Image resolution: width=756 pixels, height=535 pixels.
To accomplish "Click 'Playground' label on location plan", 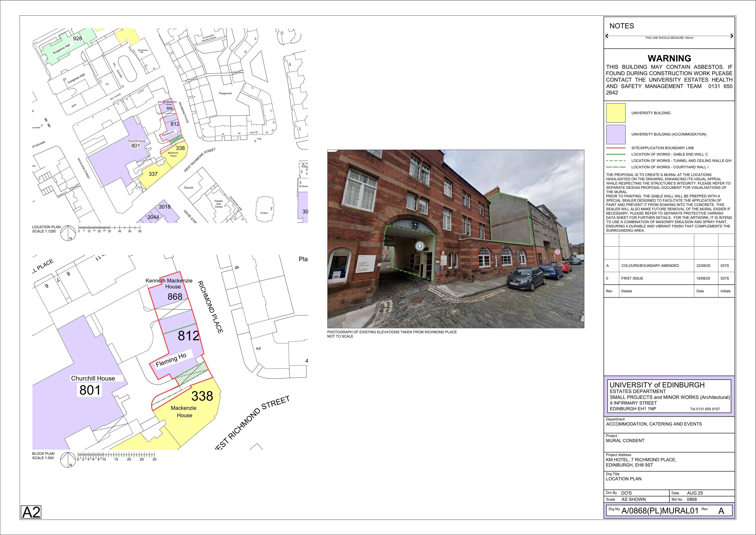I will (x=225, y=94).
